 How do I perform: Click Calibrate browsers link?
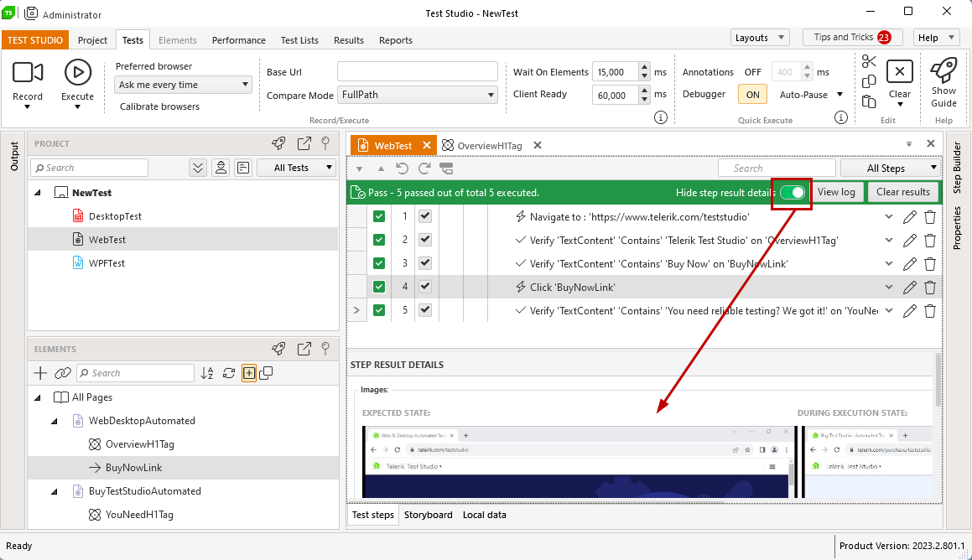pyautogui.click(x=159, y=106)
